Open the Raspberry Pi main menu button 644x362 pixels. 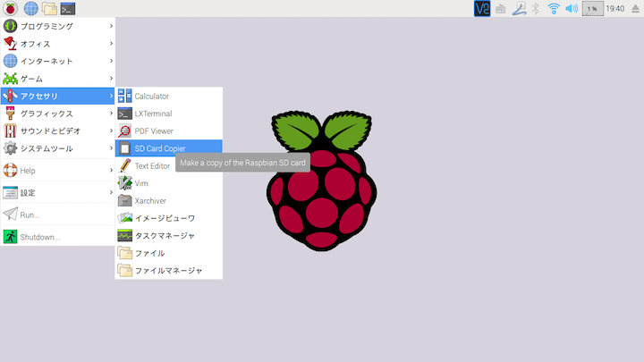[10, 8]
